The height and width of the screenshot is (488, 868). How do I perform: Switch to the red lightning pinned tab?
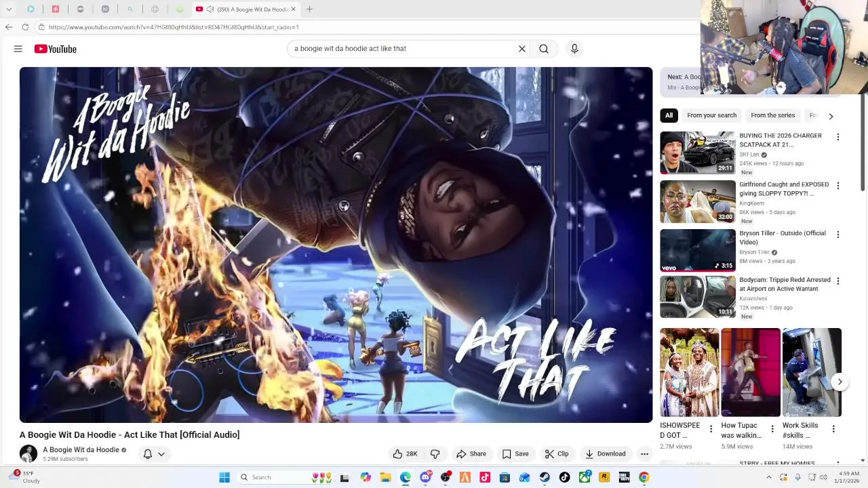coord(56,9)
